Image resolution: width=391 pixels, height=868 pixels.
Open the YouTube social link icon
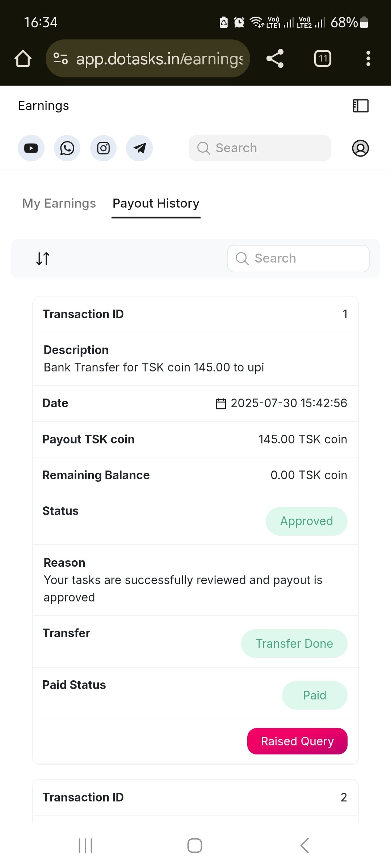(31, 148)
